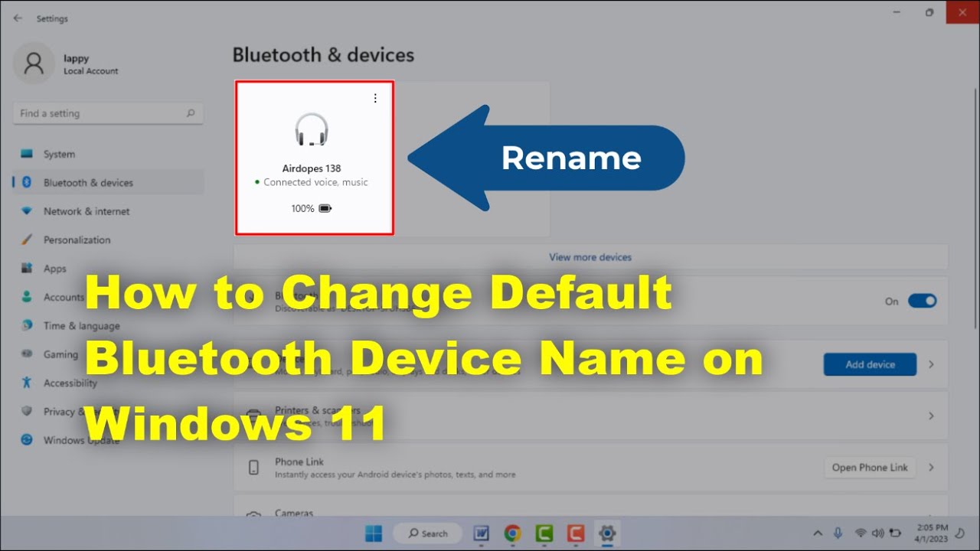Click View more devices
Image resolution: width=980 pixels, height=551 pixels.
(x=590, y=257)
